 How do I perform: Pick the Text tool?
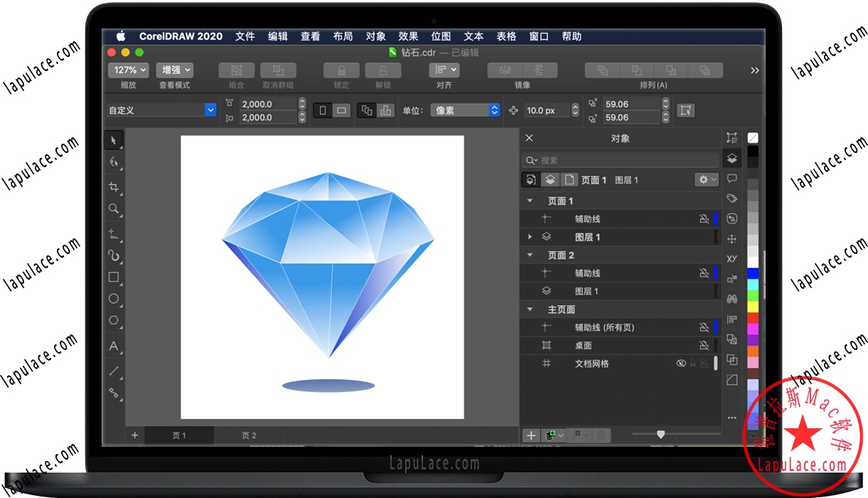coord(114,346)
